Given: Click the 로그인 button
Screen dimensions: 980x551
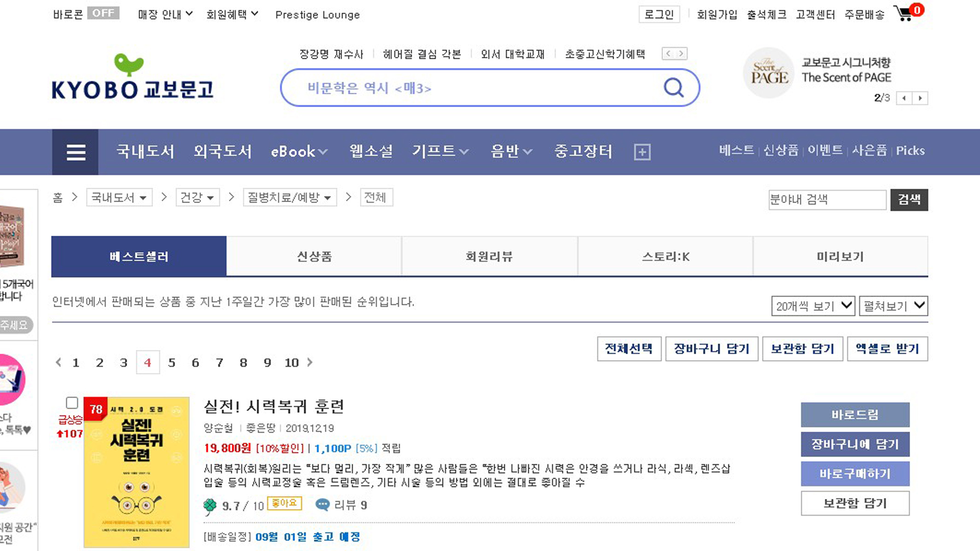Looking at the screenshot, I should click(x=659, y=15).
